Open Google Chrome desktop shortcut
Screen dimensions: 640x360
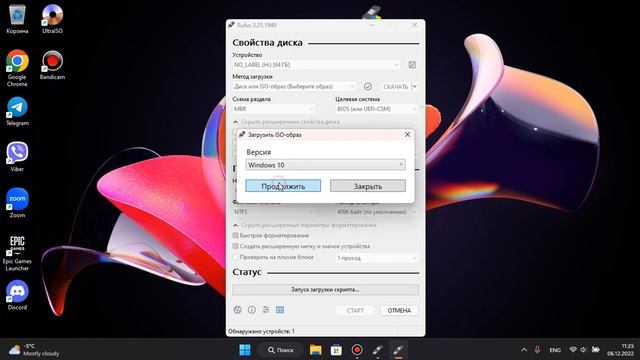(17, 68)
